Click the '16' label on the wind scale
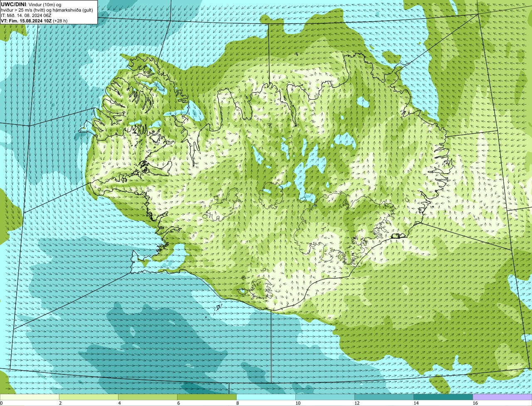This screenshot has width=532, height=406. 475,403
